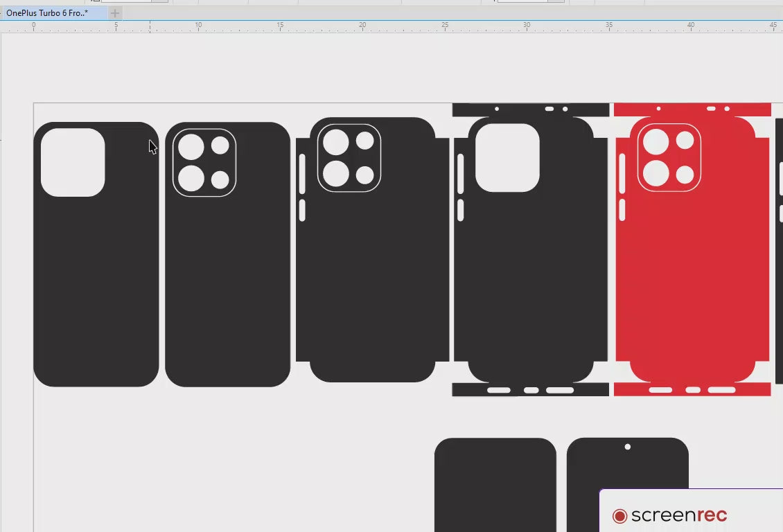Select the second black skin with four-lens camera
Image resolution: width=783 pixels, height=532 pixels.
click(227, 291)
